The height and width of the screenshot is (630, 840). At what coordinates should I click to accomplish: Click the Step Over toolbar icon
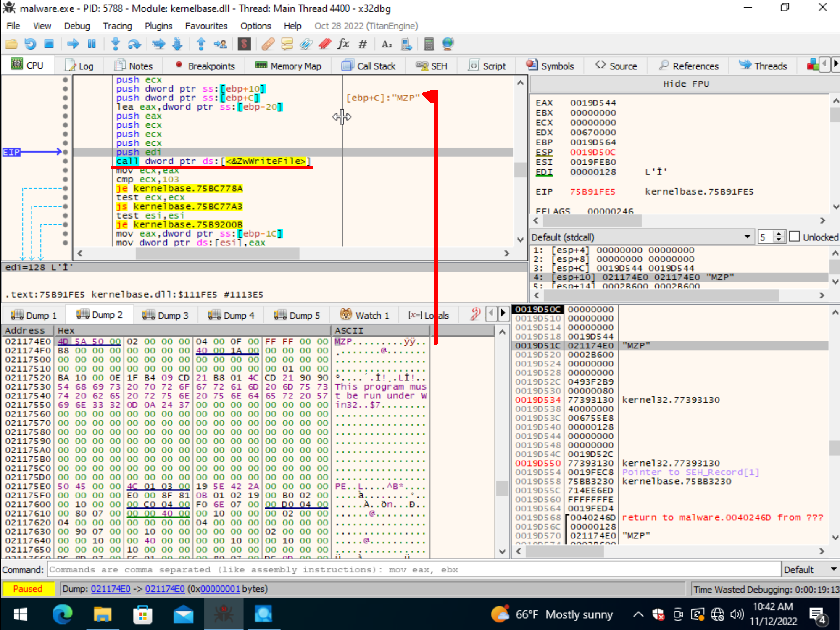point(134,44)
